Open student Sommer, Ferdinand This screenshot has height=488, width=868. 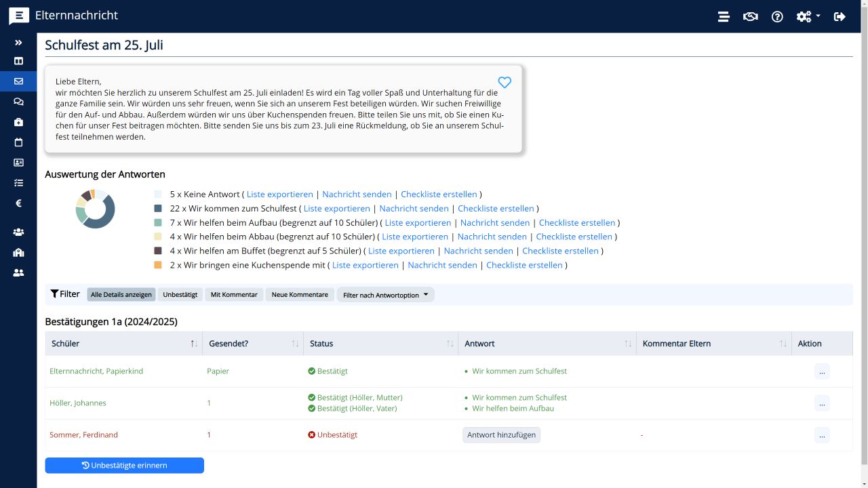[x=83, y=435]
